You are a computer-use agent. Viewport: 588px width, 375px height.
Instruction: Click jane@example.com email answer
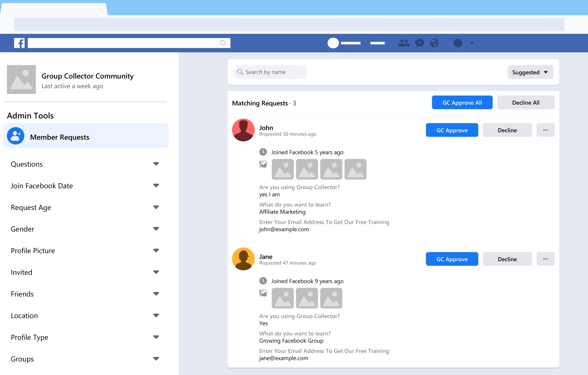(x=284, y=358)
